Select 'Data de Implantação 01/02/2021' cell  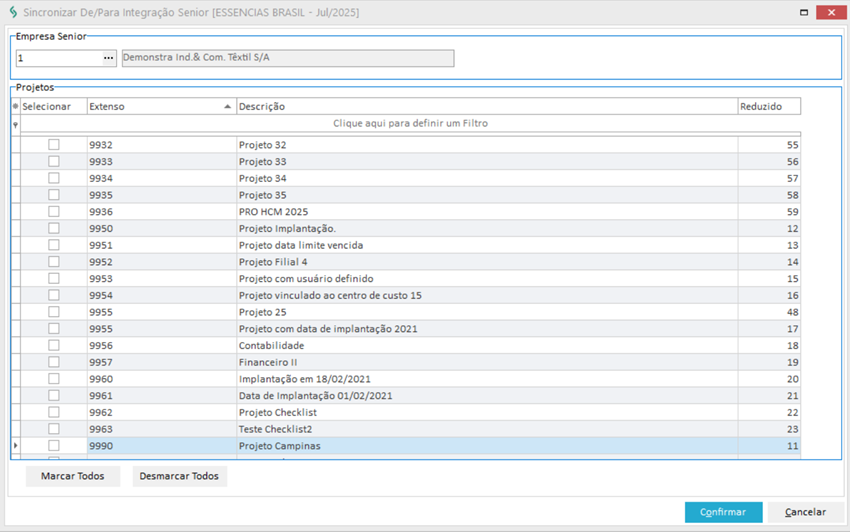[487, 396]
